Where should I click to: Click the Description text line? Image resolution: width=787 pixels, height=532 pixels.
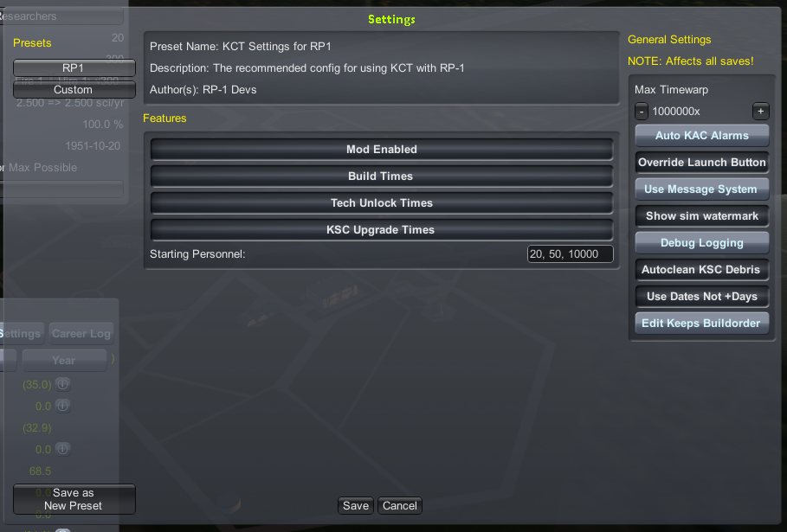(307, 68)
